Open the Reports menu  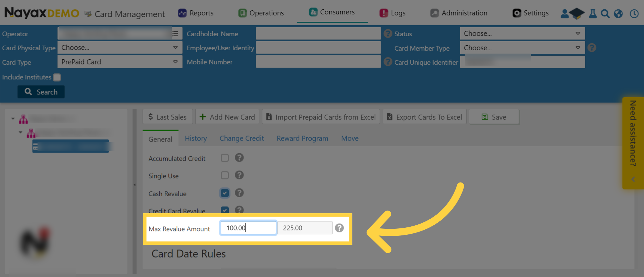[196, 13]
